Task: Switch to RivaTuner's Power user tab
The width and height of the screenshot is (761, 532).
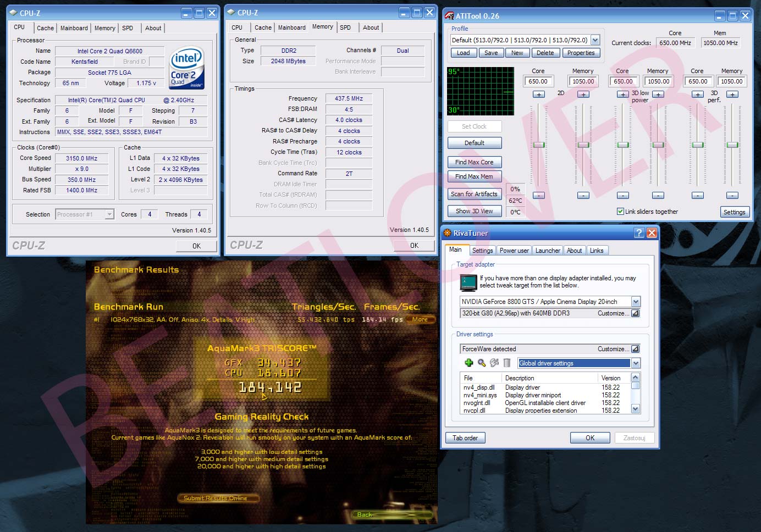Action: pyautogui.click(x=514, y=251)
